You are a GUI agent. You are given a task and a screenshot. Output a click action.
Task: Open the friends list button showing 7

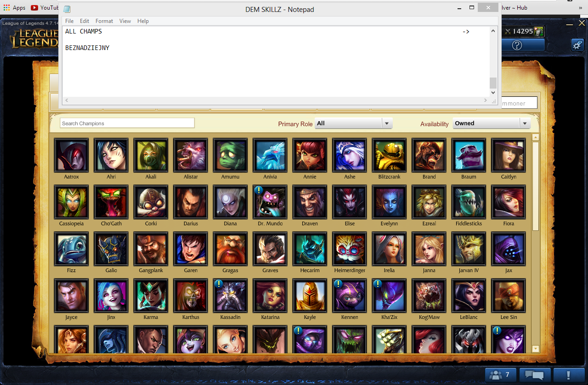(x=501, y=374)
